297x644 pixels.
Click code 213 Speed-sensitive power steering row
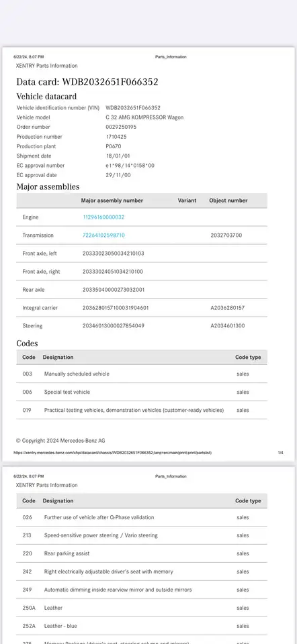click(x=142, y=535)
